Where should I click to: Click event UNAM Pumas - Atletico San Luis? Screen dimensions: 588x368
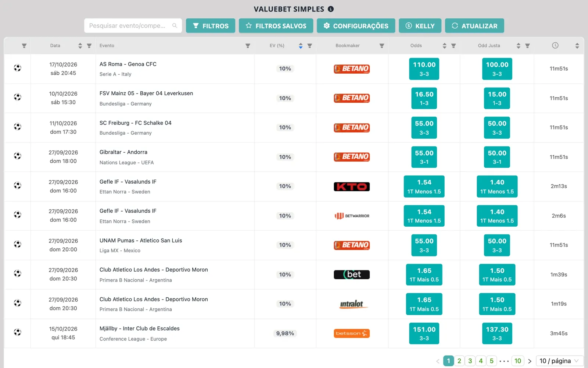(141, 240)
